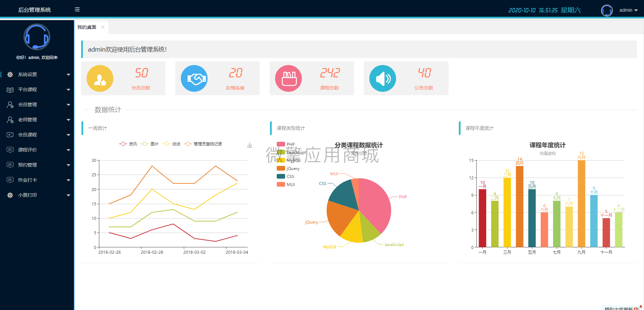Viewport: 644px width, 310px height.
Task: Click the 会员课程 video icon
Action: pos(10,135)
